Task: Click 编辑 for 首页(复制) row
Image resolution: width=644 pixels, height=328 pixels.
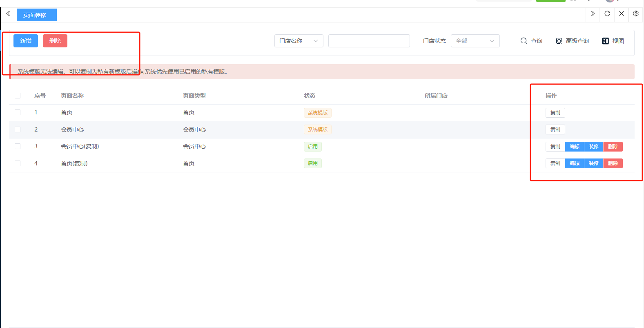Action: [x=574, y=163]
